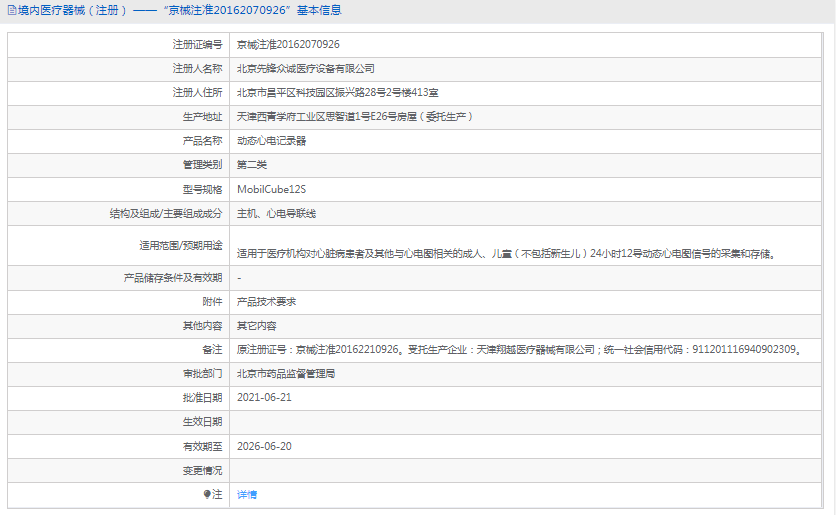Click the bulb icon beside 注 label
Viewport: 836px width, 515px height.
coord(207,494)
